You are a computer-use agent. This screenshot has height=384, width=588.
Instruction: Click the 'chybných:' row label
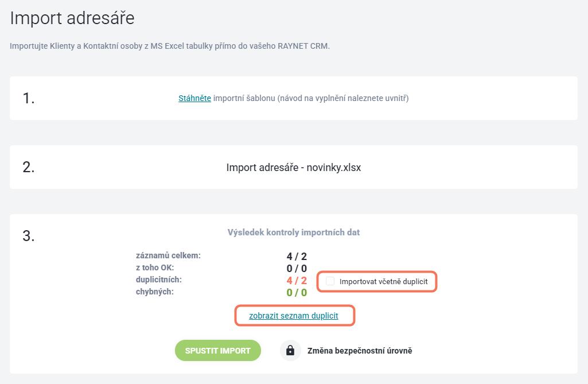pyautogui.click(x=154, y=292)
